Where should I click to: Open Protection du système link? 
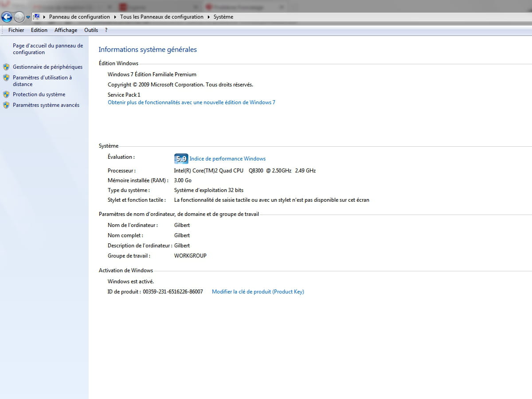coord(39,94)
